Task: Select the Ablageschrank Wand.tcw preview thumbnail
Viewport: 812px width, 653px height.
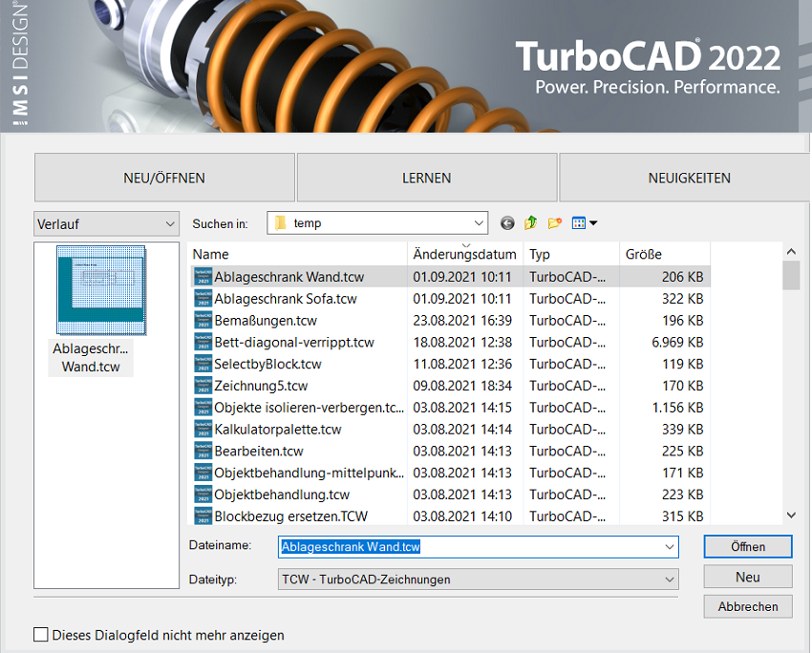Action: tap(101, 290)
